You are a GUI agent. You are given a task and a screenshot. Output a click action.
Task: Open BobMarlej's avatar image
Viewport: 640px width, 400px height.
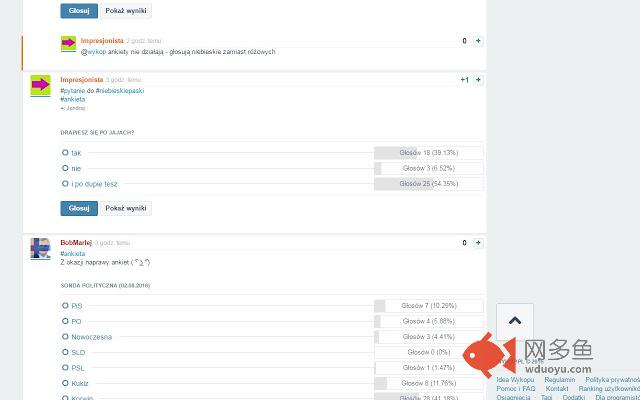point(40,248)
